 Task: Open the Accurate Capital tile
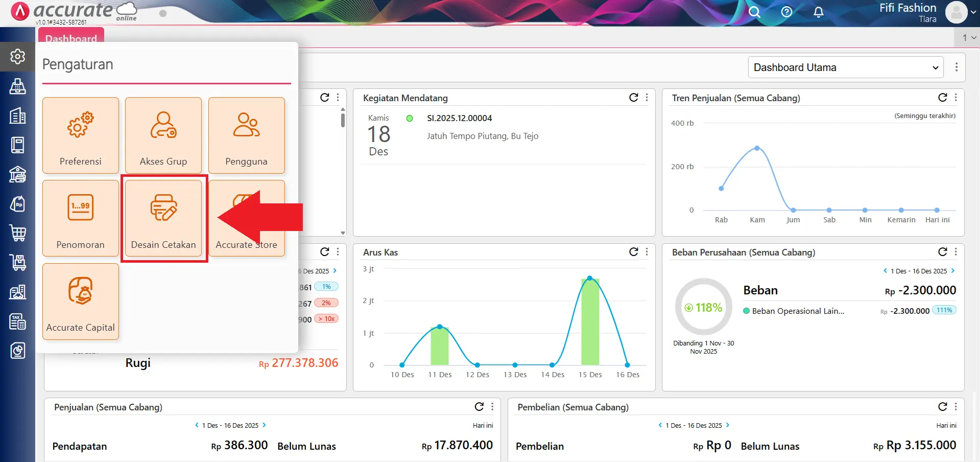tap(81, 302)
